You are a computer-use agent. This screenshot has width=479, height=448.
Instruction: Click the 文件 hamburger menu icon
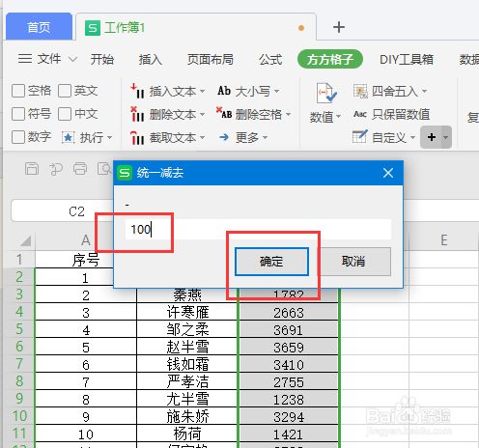pos(25,59)
